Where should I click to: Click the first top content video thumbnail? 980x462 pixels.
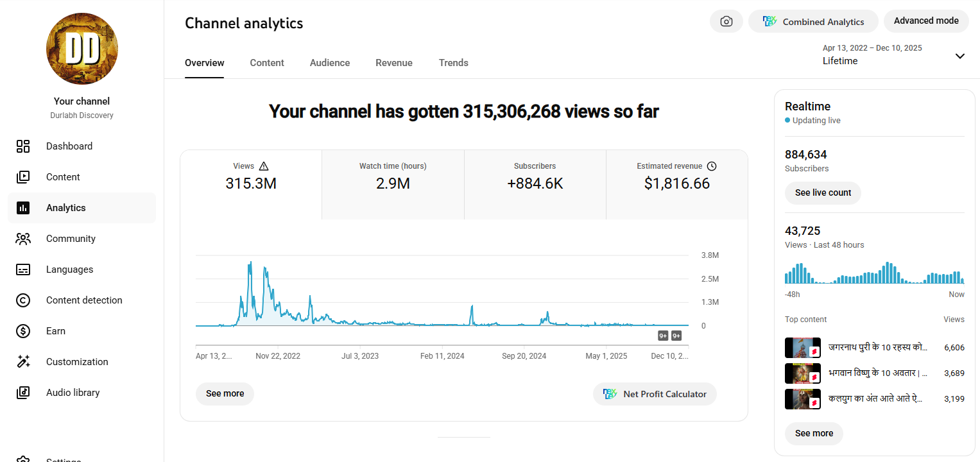[x=802, y=348]
